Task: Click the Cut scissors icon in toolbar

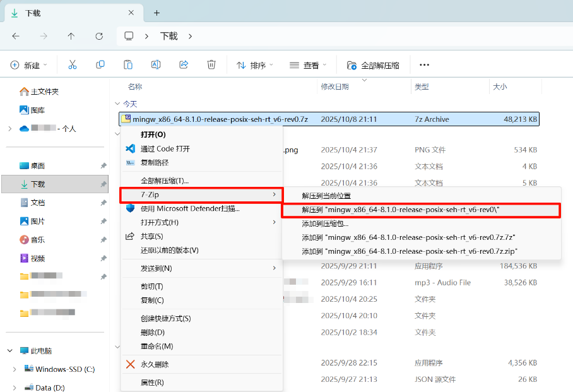Action: (73, 65)
